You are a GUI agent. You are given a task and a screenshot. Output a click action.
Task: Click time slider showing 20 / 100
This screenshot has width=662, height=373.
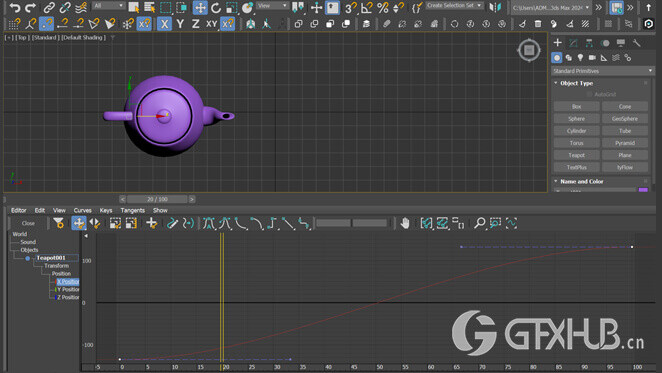point(157,199)
